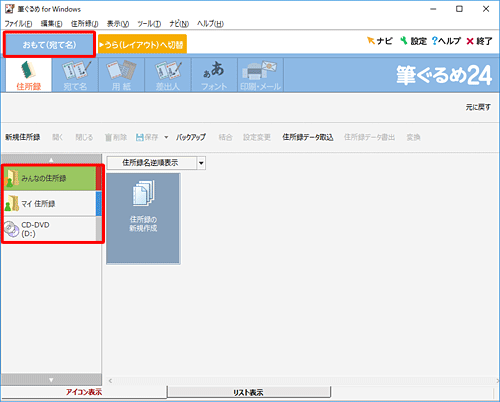Select マイ住所録 folder in the sidebar
Image resolution: width=500 pixels, height=402 pixels.
[50, 203]
